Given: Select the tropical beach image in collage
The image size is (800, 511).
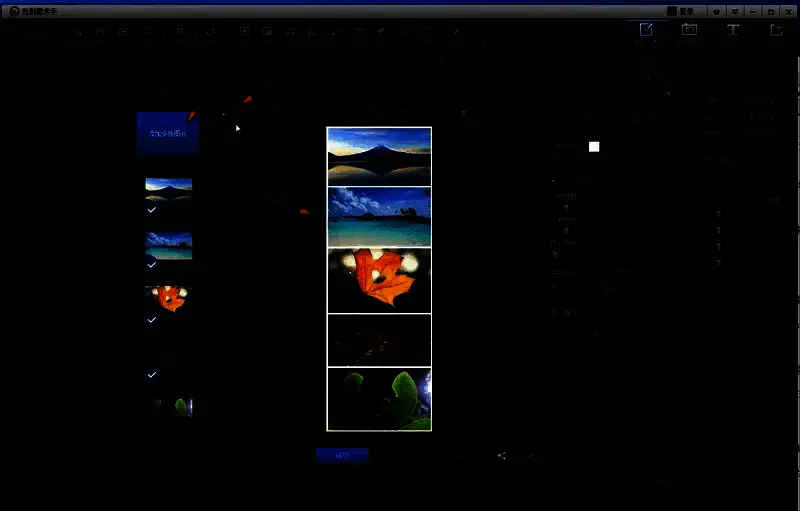Looking at the screenshot, I should click(x=379, y=216).
